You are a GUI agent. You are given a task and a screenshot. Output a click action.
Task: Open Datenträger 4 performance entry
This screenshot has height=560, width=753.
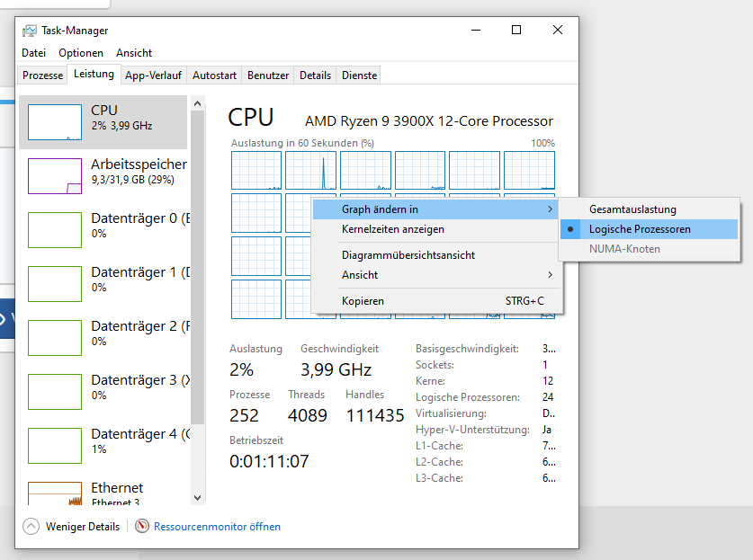(104, 445)
